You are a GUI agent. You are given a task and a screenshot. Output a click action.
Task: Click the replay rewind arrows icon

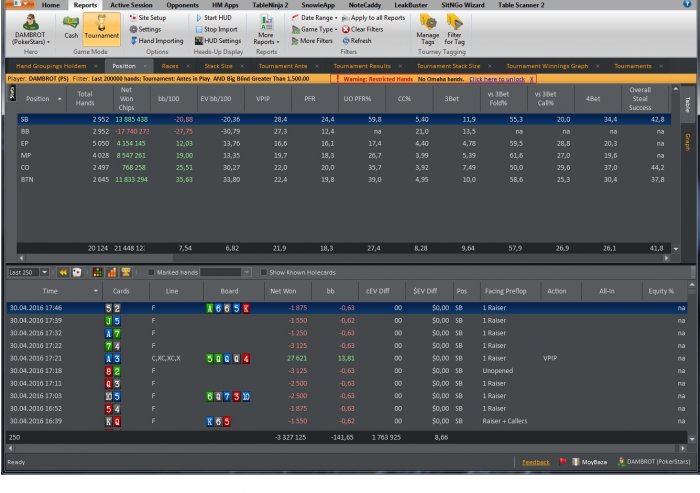[63, 272]
